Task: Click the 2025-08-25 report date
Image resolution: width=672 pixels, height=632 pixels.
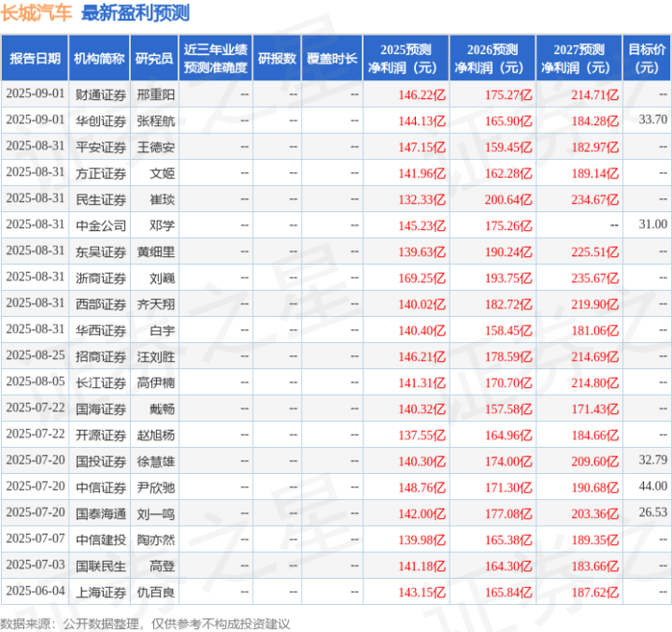Action: (36, 355)
